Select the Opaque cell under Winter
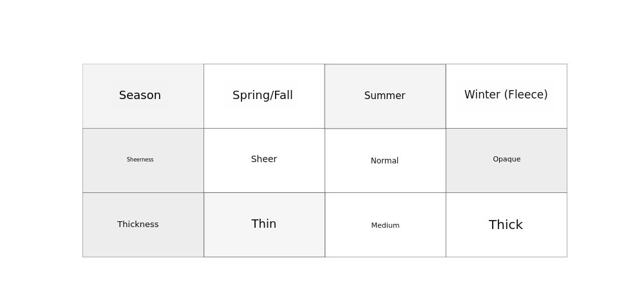The image size is (644, 303). (506, 160)
